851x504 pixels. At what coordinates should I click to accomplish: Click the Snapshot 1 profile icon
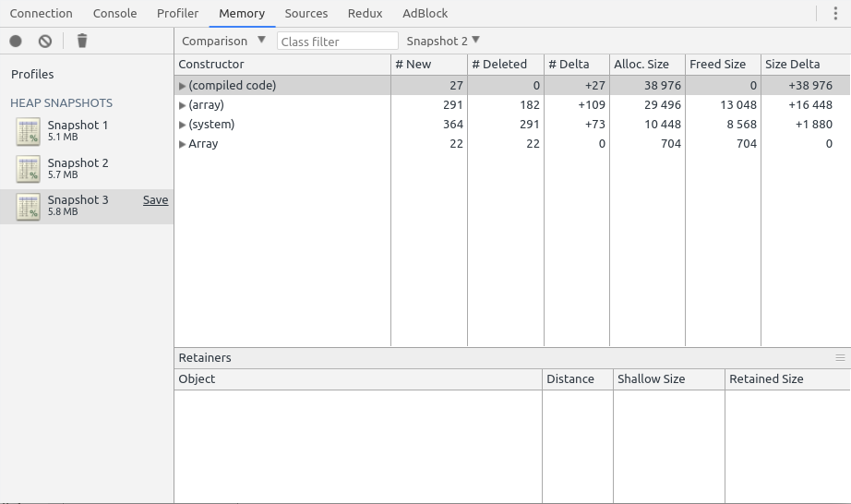coord(28,131)
